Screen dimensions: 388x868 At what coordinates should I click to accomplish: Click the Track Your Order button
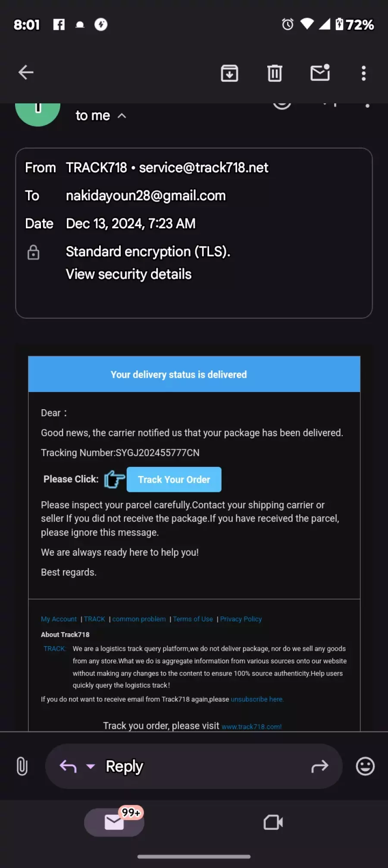click(x=174, y=479)
